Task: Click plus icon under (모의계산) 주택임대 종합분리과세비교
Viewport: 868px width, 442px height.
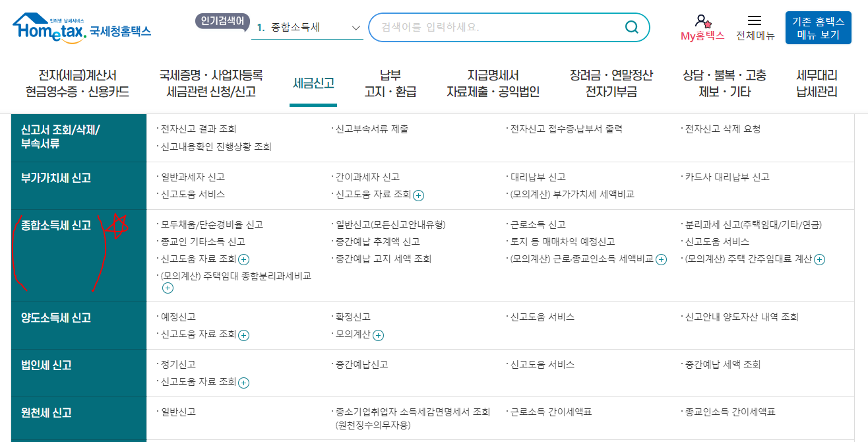Action: [168, 287]
